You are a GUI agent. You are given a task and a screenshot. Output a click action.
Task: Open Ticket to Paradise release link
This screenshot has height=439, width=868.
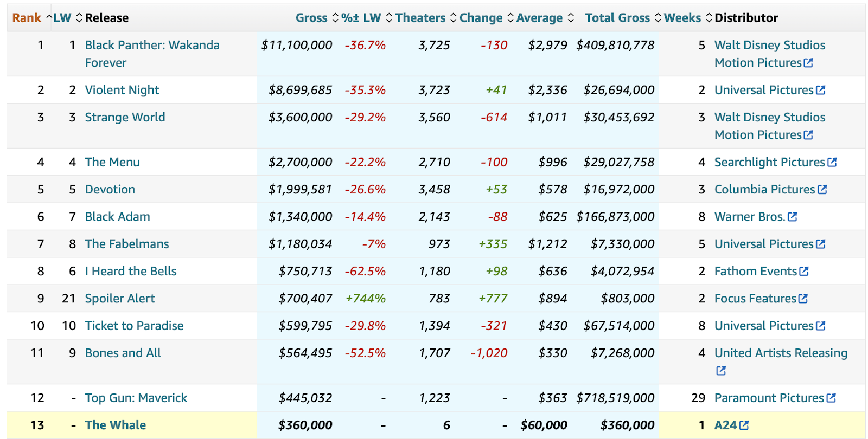coord(135,326)
